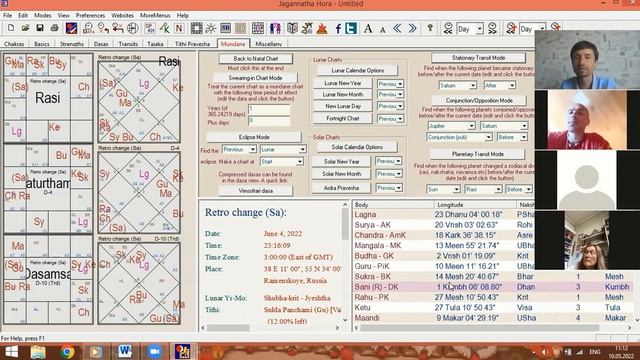Click Planetary Transit Mode button
The image size is (640, 360).
point(478,154)
